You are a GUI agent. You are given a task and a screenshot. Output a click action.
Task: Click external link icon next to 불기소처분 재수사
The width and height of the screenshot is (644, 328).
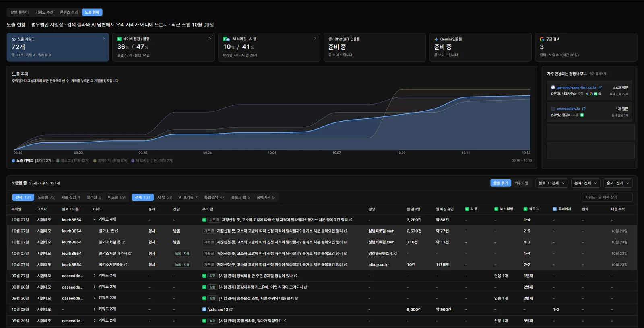(x=130, y=254)
